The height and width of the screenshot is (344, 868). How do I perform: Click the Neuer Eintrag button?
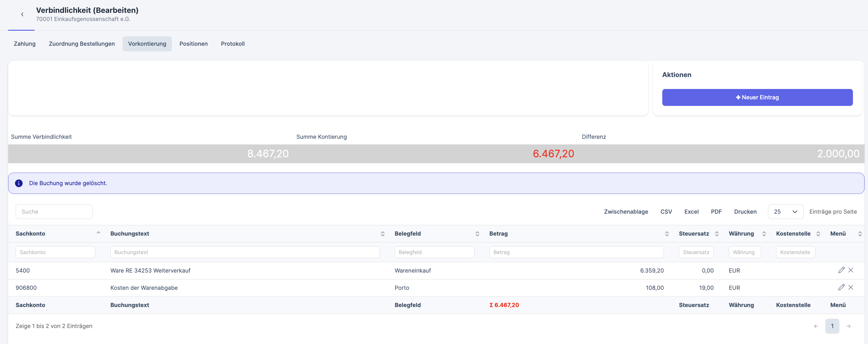click(757, 97)
